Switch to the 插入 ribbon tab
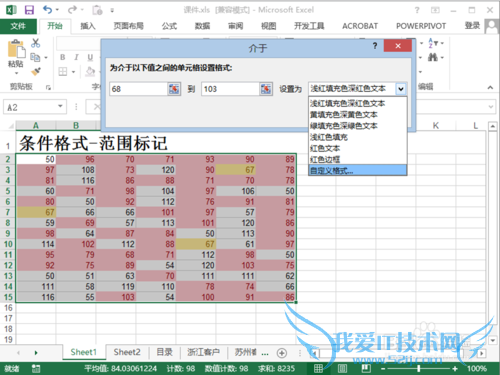Viewport: 500px width, 375px height. (x=88, y=26)
